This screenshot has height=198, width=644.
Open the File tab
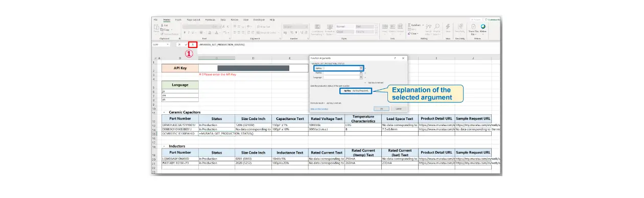coord(155,19)
